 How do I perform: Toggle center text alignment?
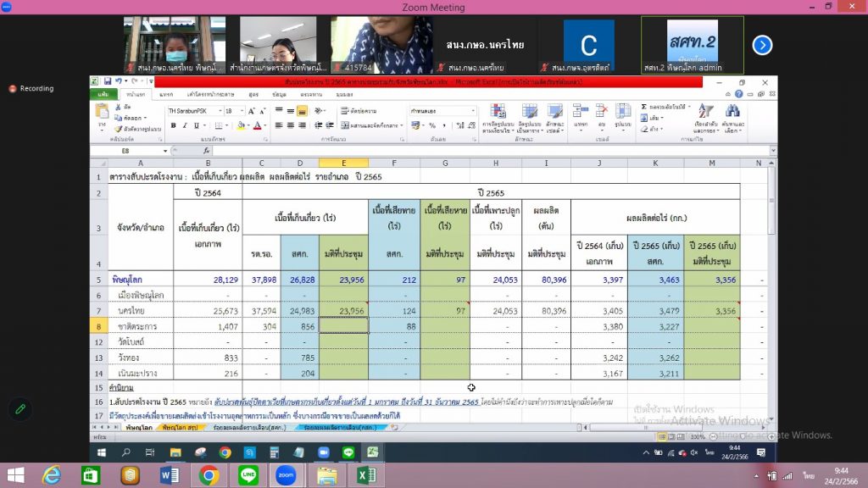coord(290,125)
